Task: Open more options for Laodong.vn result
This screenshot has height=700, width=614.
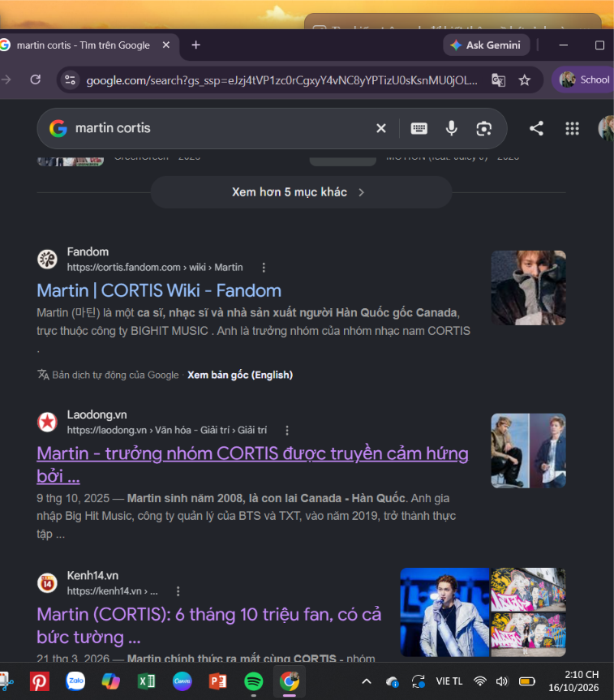Action: point(287,431)
